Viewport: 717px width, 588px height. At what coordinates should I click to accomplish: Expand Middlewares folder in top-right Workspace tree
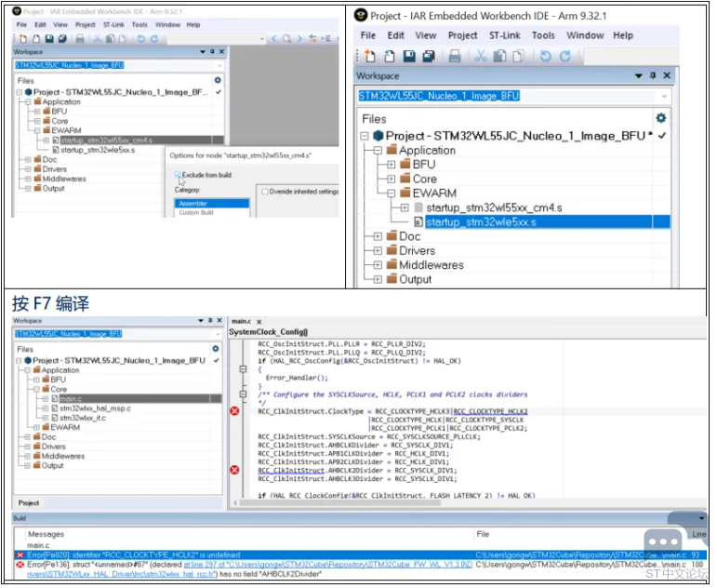point(378,265)
